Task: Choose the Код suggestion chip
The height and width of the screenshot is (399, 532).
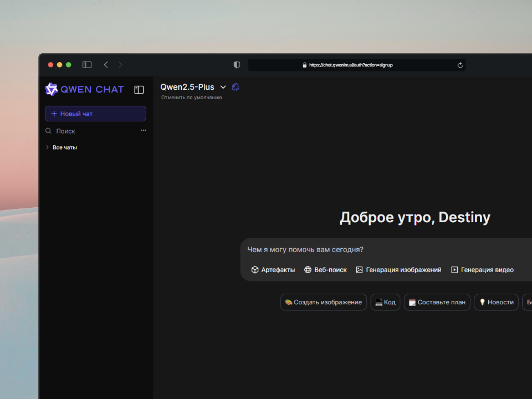Action: [385, 302]
